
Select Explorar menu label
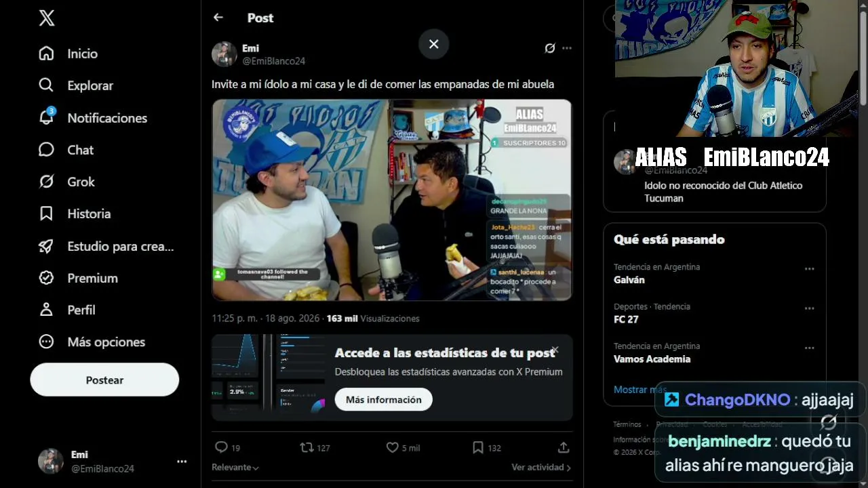[x=90, y=85]
